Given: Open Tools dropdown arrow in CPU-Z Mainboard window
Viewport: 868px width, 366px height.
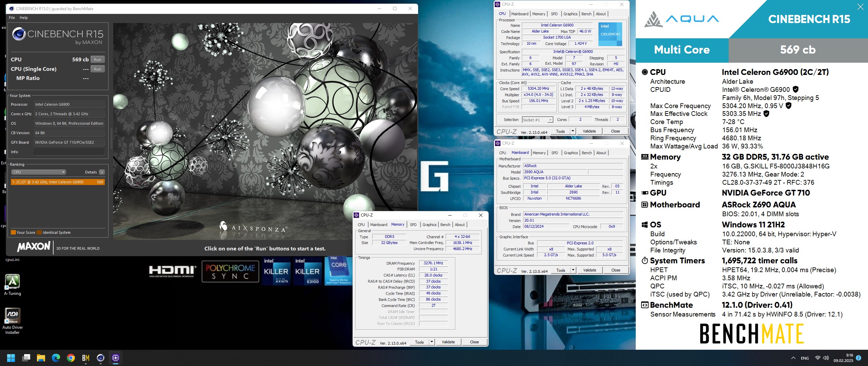Looking at the screenshot, I should point(573,270).
